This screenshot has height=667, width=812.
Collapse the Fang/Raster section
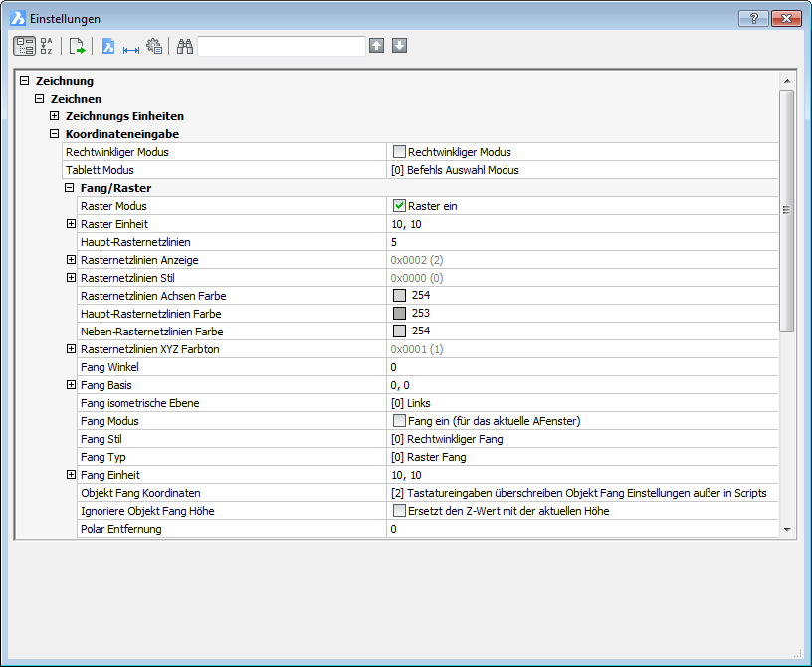[x=71, y=188]
